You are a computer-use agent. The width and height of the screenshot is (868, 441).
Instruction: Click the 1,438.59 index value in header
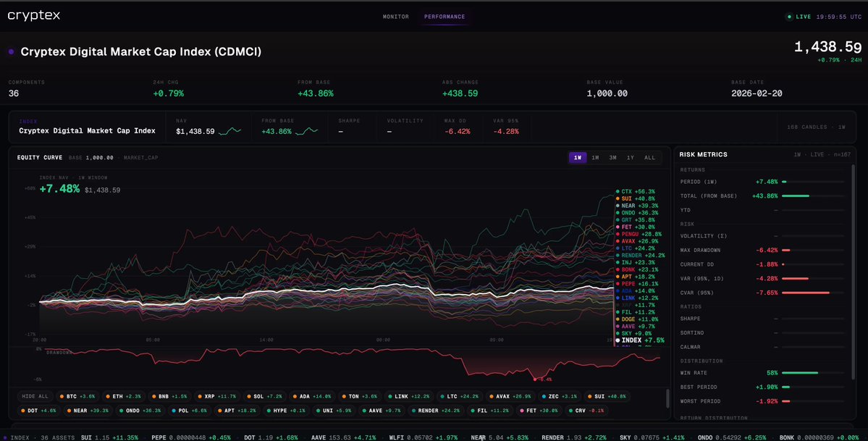[x=827, y=46]
